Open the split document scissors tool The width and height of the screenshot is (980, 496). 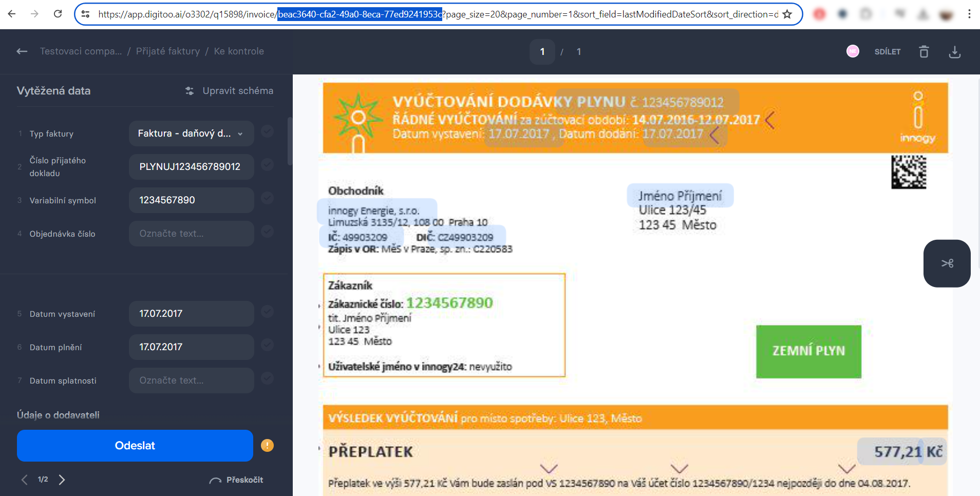947,263
